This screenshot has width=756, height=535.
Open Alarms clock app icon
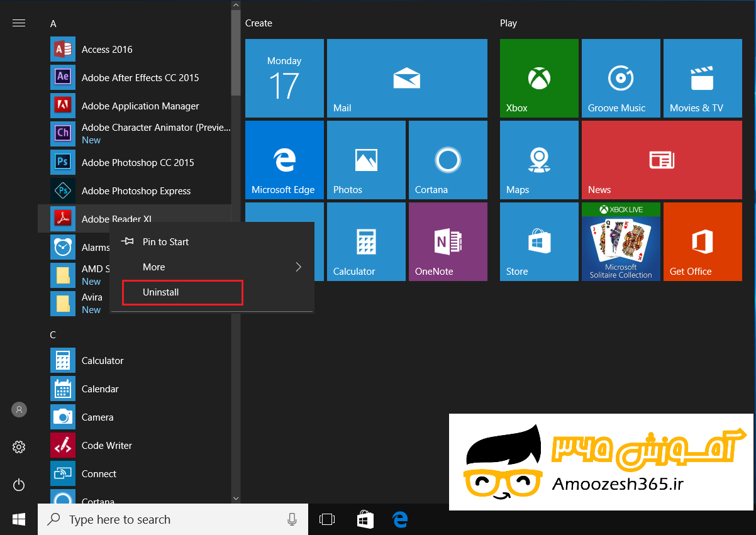click(62, 247)
